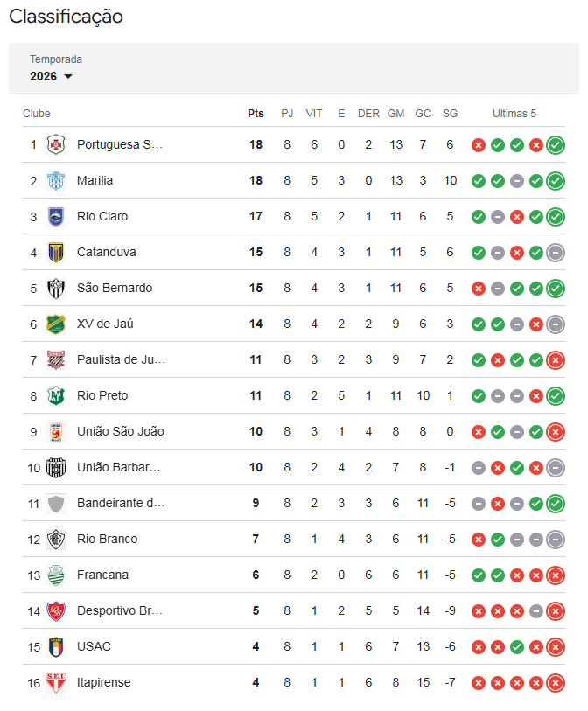The height and width of the screenshot is (711, 588).
Task: Click Catanduva's most recent draw indicator
Action: tap(556, 253)
